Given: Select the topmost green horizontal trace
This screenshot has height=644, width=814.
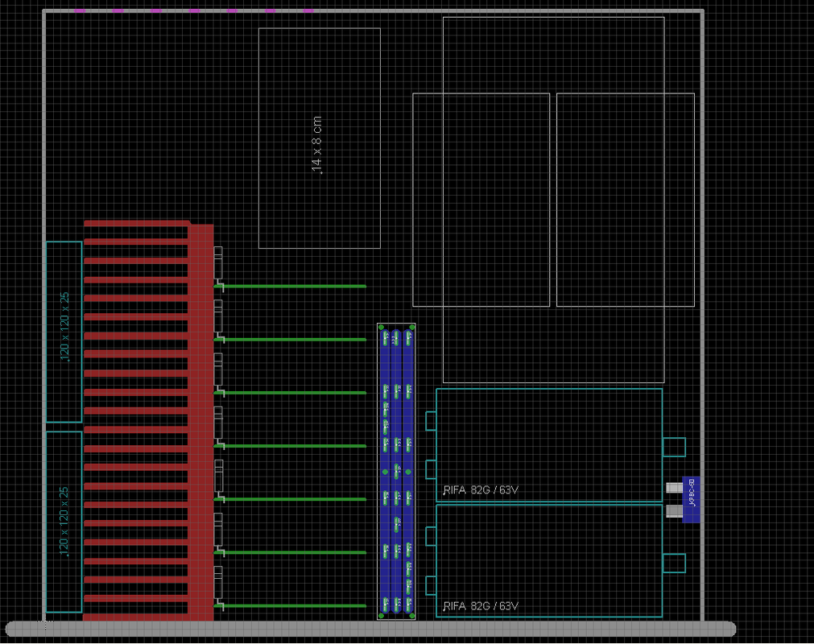Looking at the screenshot, I should click(291, 286).
